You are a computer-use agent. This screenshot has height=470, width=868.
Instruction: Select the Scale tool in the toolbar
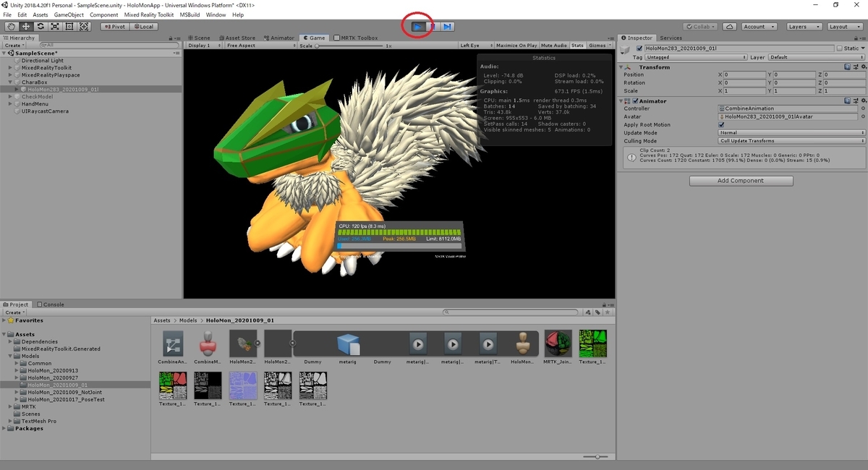tap(55, 27)
